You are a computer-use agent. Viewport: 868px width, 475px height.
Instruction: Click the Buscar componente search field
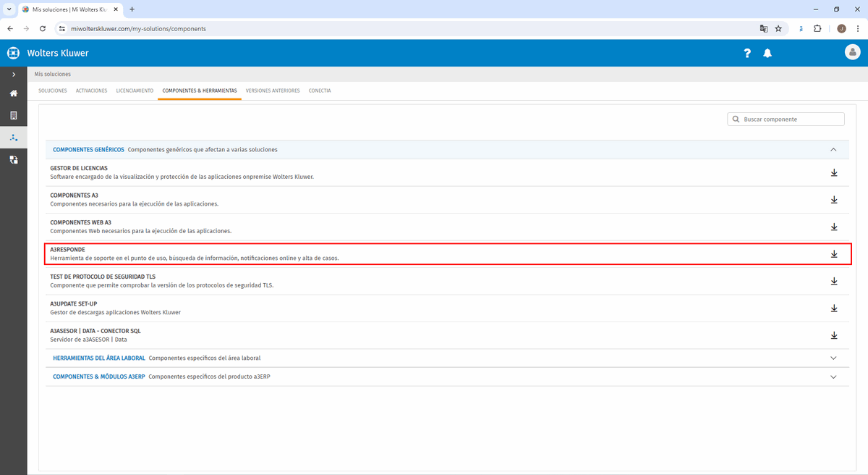791,119
